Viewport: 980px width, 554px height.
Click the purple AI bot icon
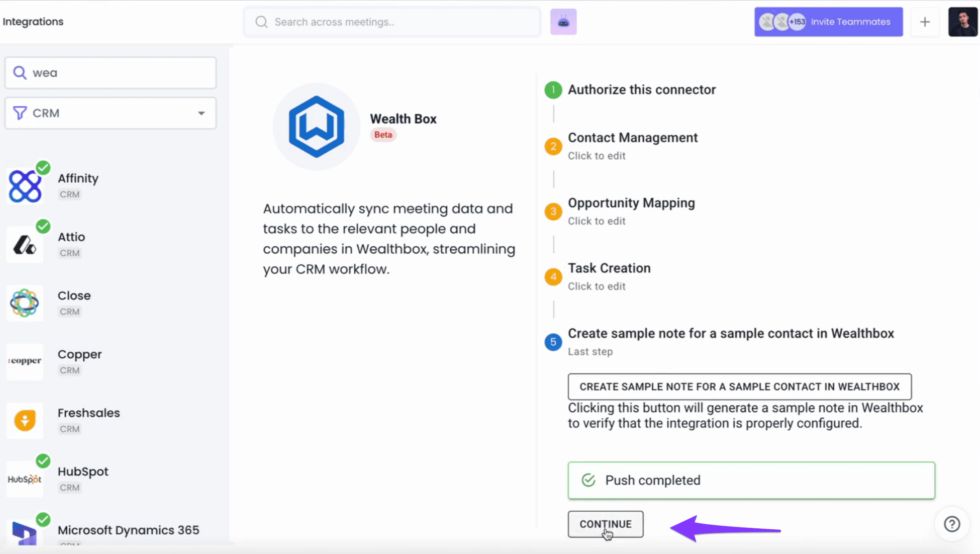pos(563,22)
